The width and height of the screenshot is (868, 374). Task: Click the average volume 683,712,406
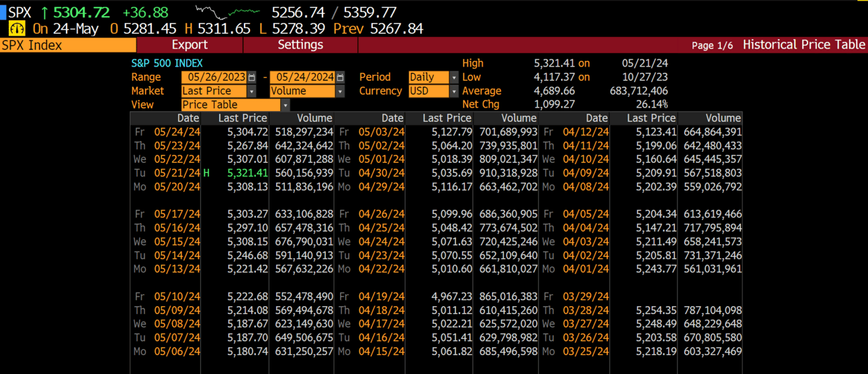pyautogui.click(x=638, y=91)
